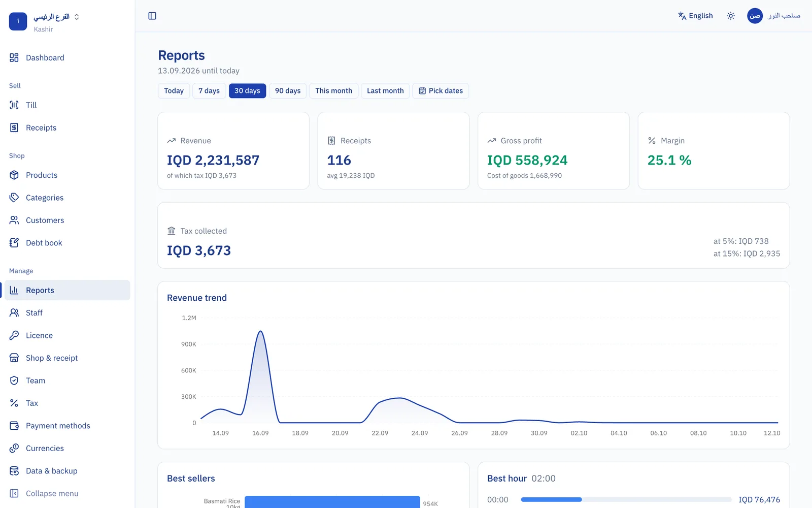
Task: Expand the branch selector chevron
Action: click(x=77, y=17)
